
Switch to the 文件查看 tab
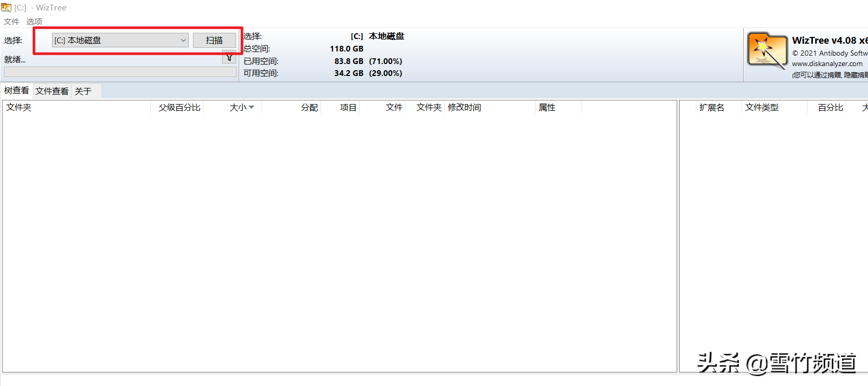(52, 91)
